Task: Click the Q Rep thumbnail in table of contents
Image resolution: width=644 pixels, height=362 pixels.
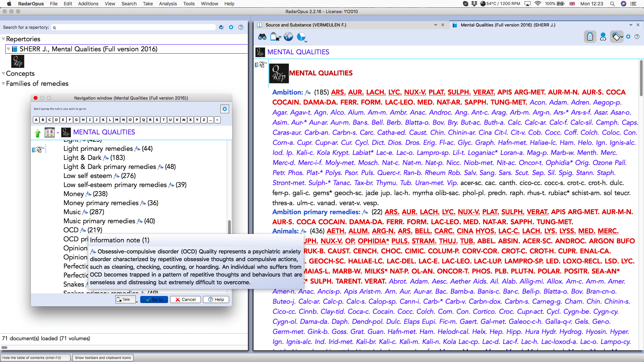Action: [18, 62]
